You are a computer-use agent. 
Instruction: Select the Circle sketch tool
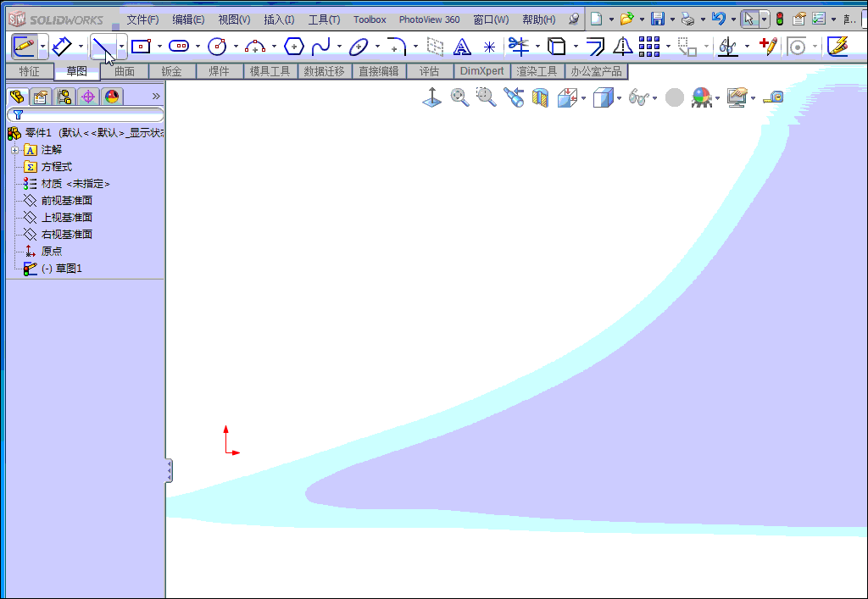pos(217,47)
